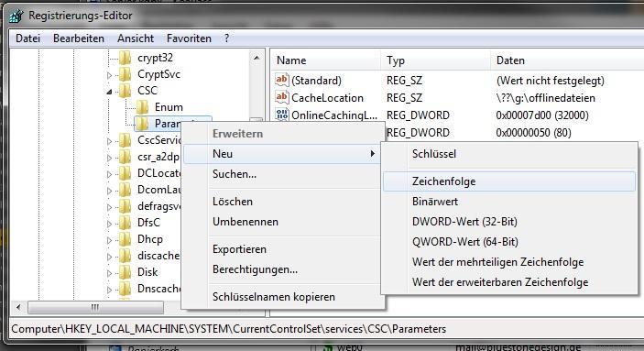Click the Disk folder icon
Screen dimensions: 644x351
click(125, 272)
